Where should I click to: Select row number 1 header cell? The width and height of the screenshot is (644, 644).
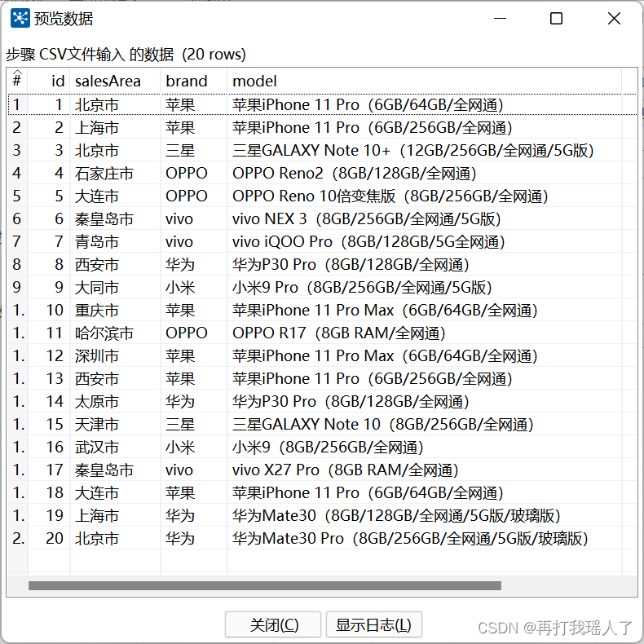tap(17, 104)
